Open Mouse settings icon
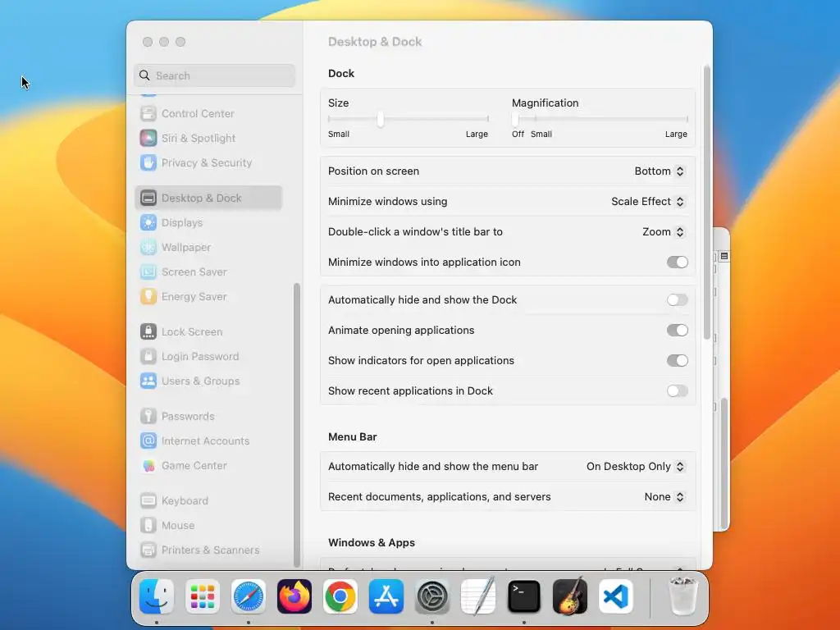 click(x=148, y=526)
